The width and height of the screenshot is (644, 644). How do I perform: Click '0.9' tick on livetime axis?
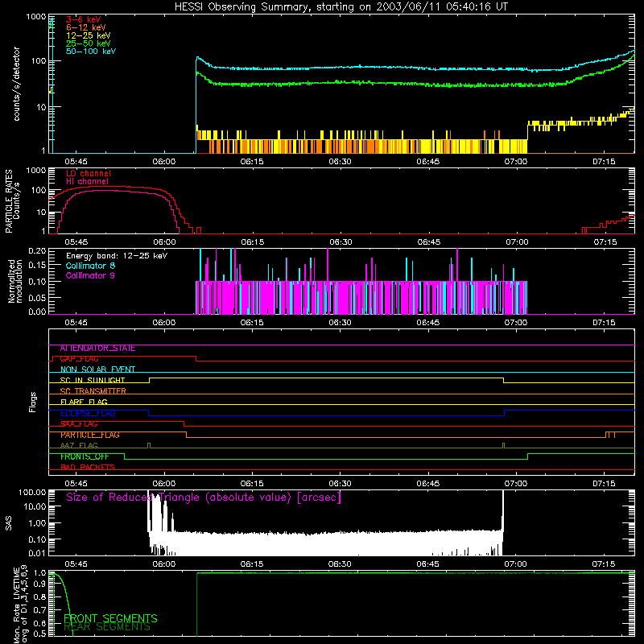[x=40, y=584]
